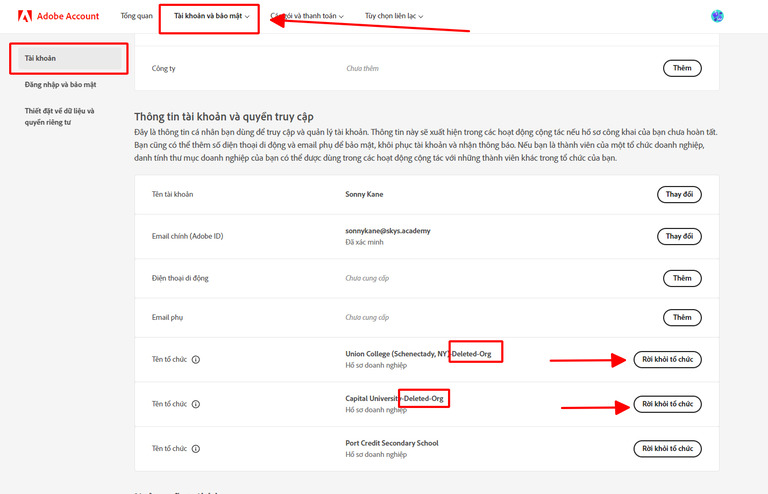
Task: Click the Email phụ label
Action: pyautogui.click(x=167, y=317)
